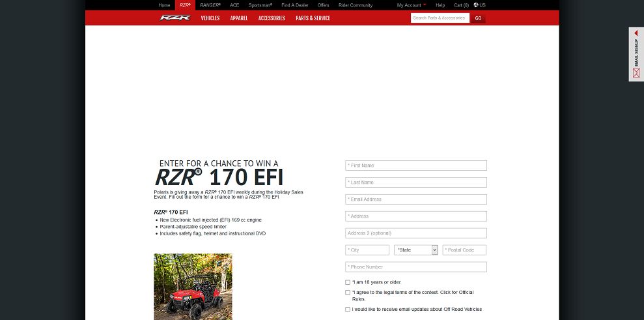Open the ACCESSORIES navigation item

pyautogui.click(x=272, y=18)
